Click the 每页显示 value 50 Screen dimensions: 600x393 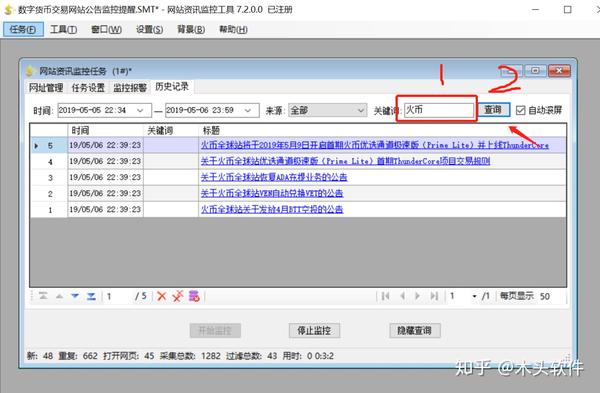coord(545,296)
